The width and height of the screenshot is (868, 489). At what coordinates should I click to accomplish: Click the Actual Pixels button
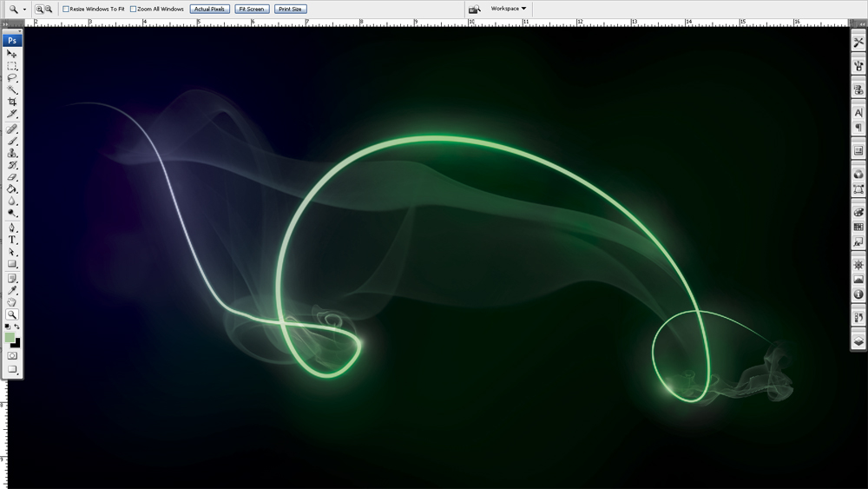(x=210, y=9)
